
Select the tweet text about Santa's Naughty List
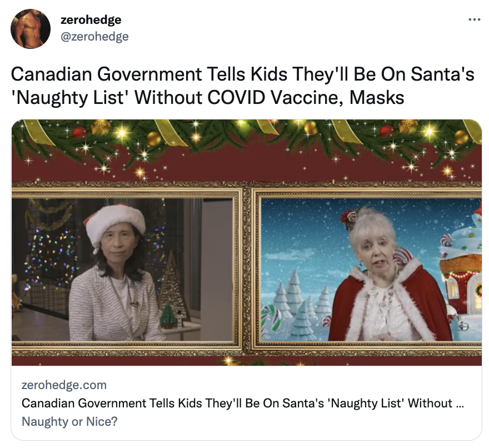(x=242, y=86)
